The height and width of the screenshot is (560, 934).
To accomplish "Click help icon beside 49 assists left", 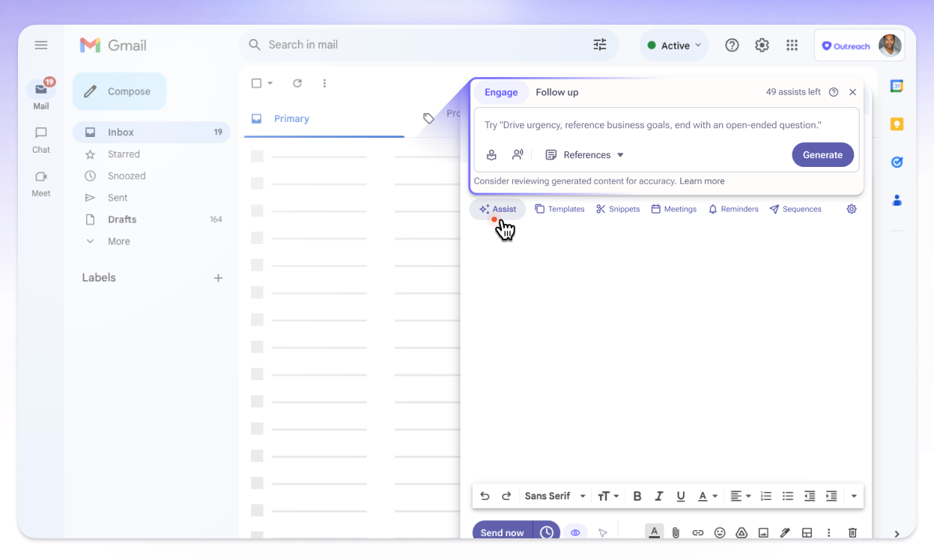I will (x=834, y=92).
